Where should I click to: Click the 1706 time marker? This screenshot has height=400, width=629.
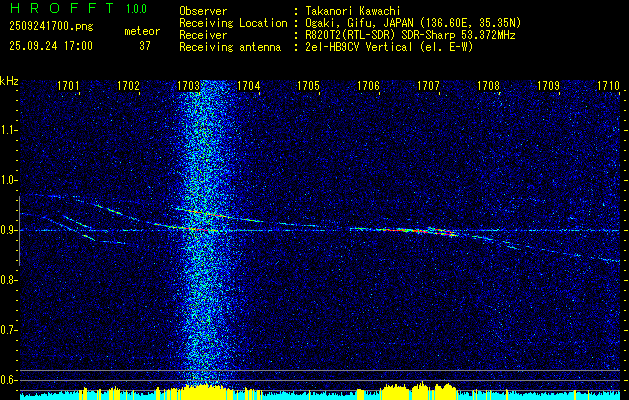[x=368, y=86]
